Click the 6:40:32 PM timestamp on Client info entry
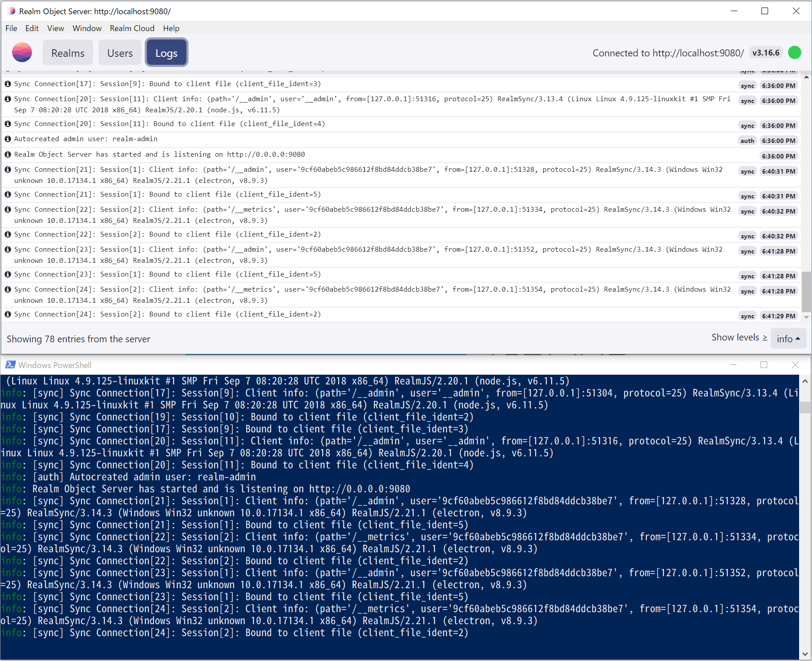812x661 pixels. [778, 211]
